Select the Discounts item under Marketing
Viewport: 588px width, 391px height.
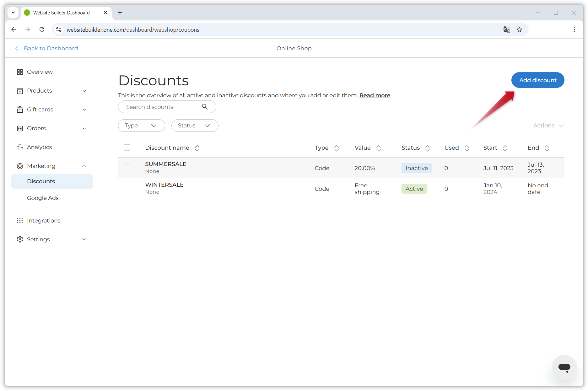tap(41, 181)
